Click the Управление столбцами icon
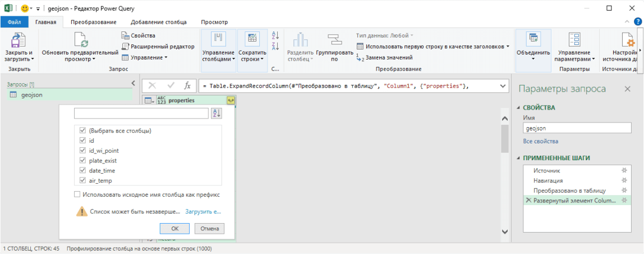 [x=217, y=39]
